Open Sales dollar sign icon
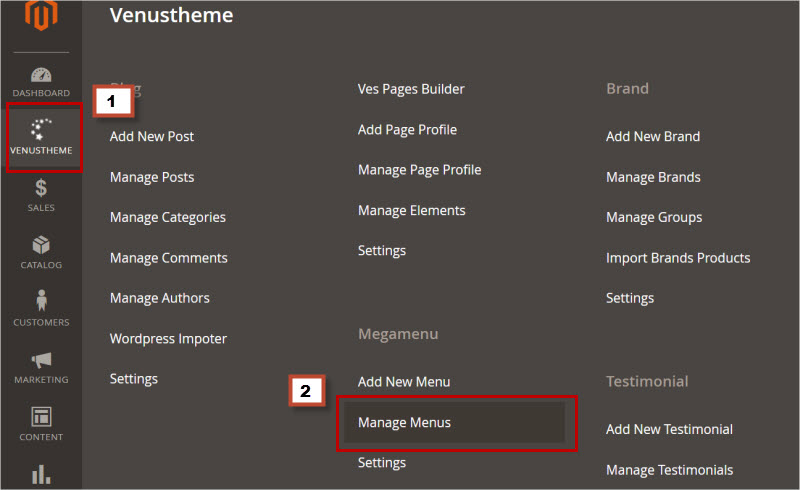This screenshot has height=490, width=800. click(41, 188)
